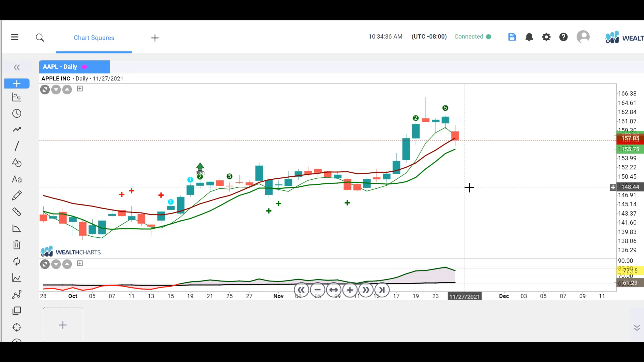Screen dimensions: 644x362
Task: Click the plus marker beside 148.44 price
Action: tap(613, 187)
